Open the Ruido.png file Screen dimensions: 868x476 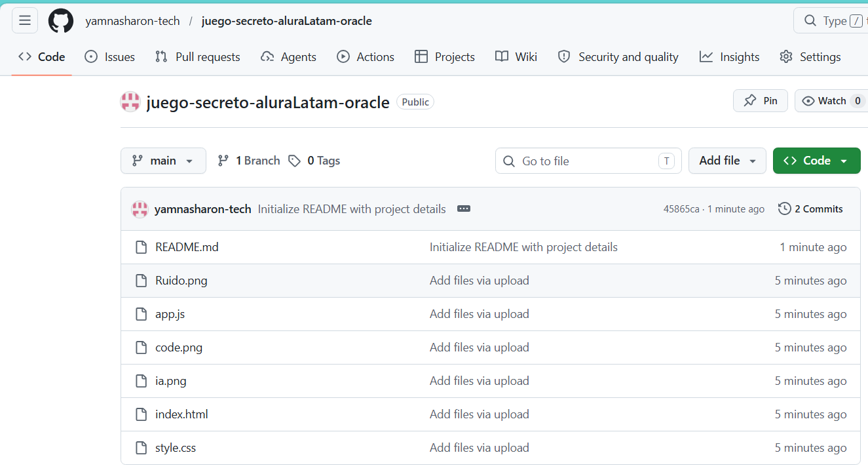click(x=181, y=281)
